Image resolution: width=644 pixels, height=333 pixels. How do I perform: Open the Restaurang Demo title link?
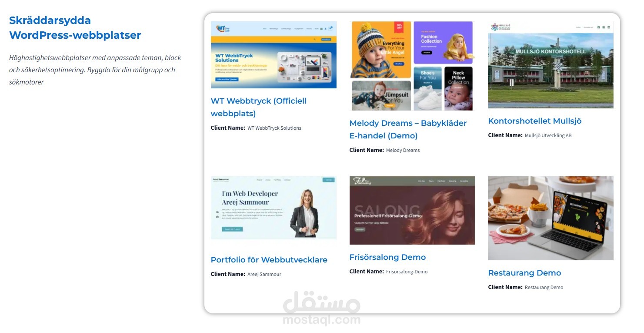[x=524, y=273]
